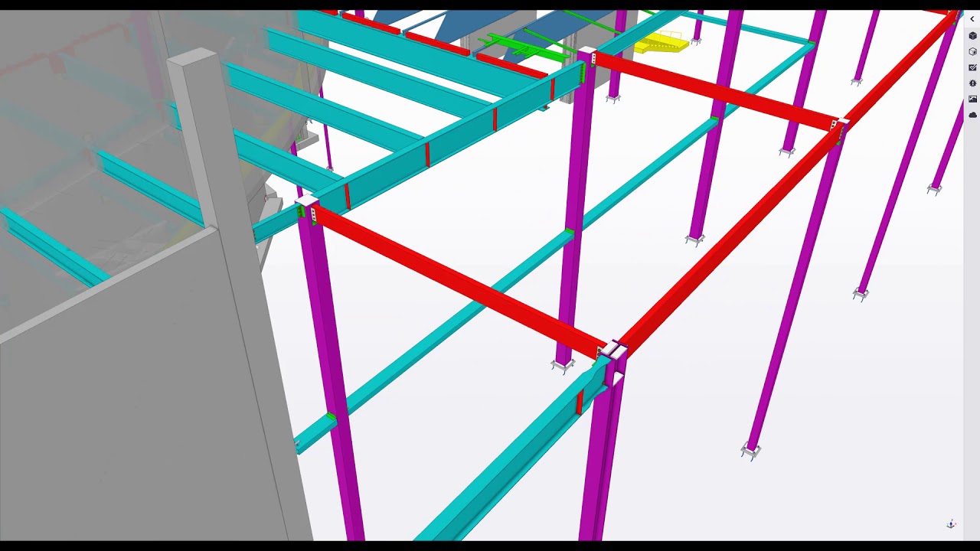Expand the side panel with chevron arrow
The height and width of the screenshot is (551, 980).
click(x=972, y=19)
